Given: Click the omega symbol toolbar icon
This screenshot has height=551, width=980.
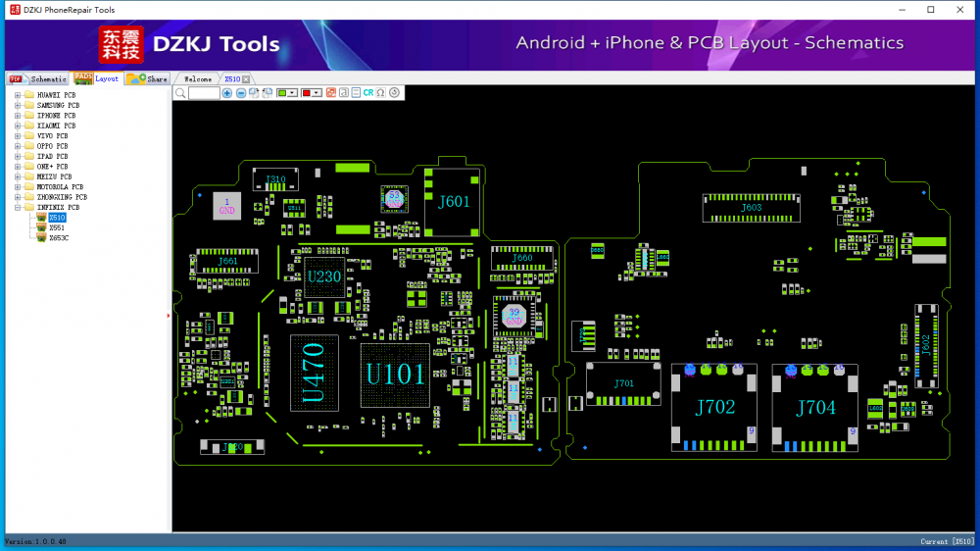Looking at the screenshot, I should pos(380,93).
